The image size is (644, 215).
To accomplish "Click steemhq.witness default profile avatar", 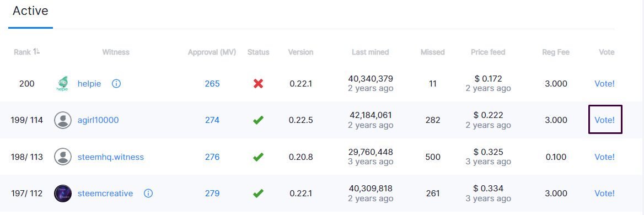I will point(63,157).
